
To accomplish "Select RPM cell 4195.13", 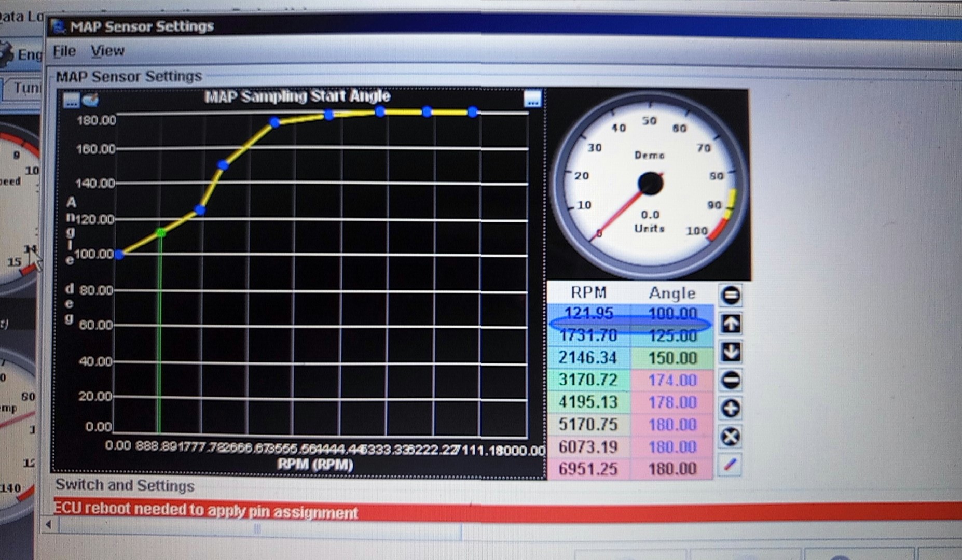I will 589,402.
